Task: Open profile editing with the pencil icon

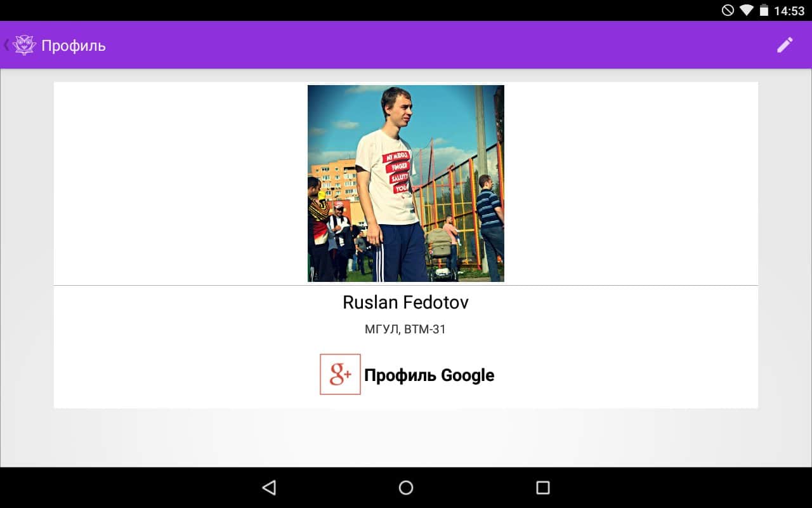Action: [x=785, y=45]
